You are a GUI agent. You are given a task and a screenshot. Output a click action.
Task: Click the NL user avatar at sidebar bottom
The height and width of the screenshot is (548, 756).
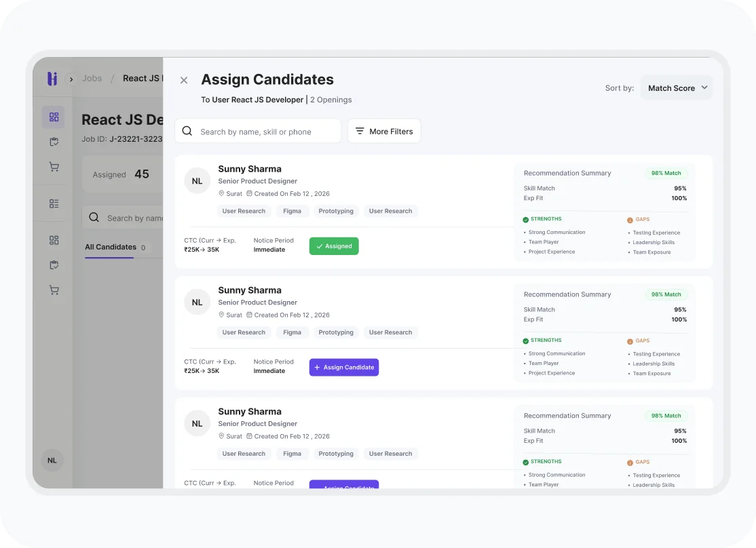52,461
